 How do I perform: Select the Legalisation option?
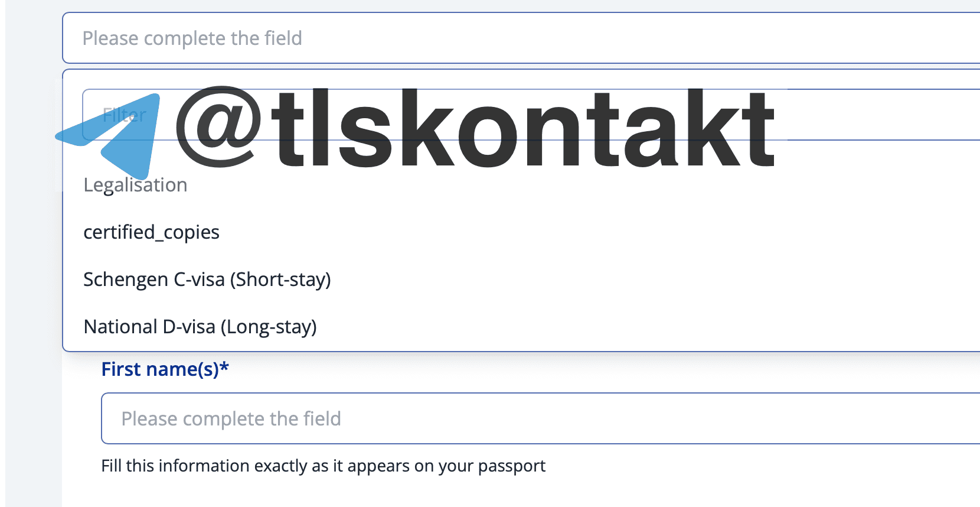(x=135, y=185)
